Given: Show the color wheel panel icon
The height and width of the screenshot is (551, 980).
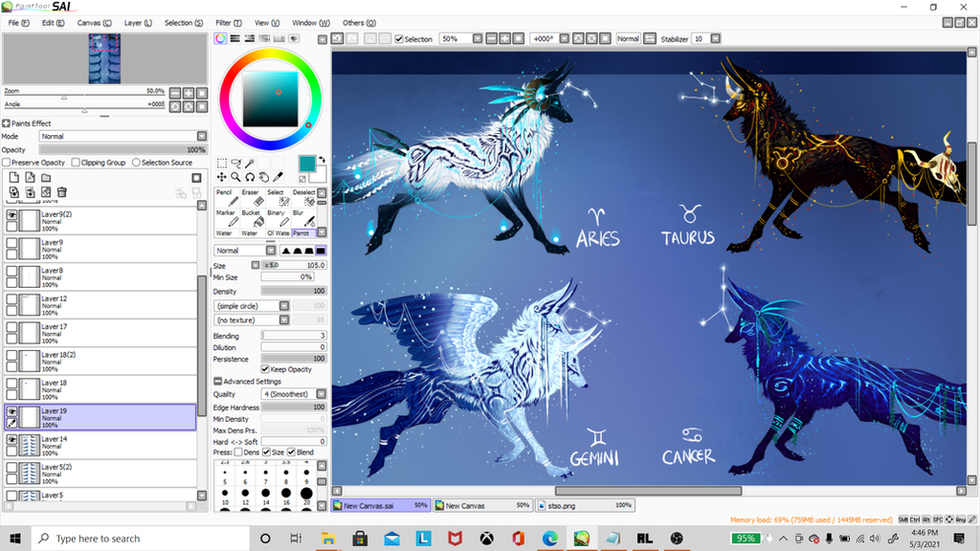Looking at the screenshot, I should (221, 38).
